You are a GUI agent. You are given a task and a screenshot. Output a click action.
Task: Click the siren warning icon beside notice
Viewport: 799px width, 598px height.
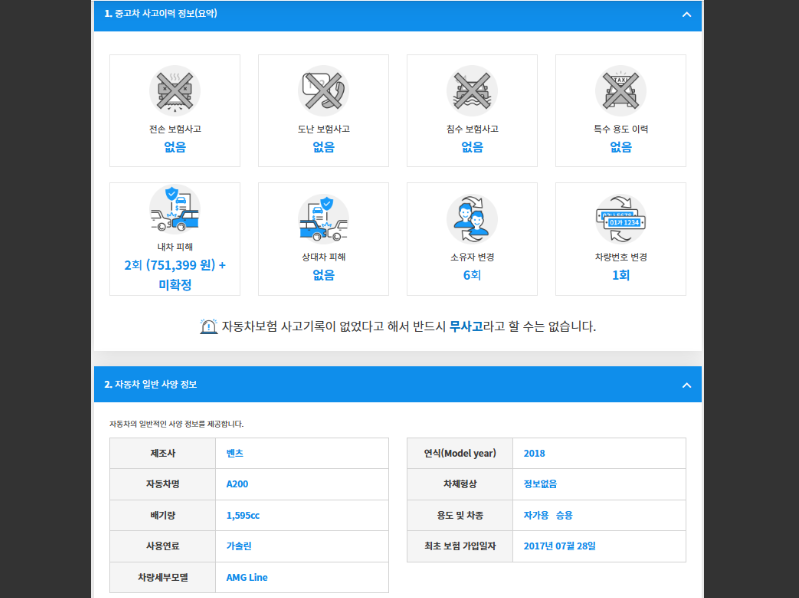pyautogui.click(x=208, y=327)
